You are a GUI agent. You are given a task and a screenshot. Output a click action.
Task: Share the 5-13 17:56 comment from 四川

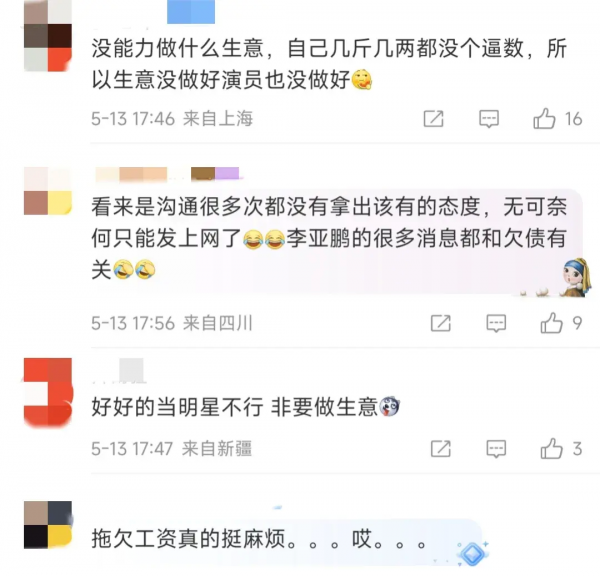click(441, 323)
